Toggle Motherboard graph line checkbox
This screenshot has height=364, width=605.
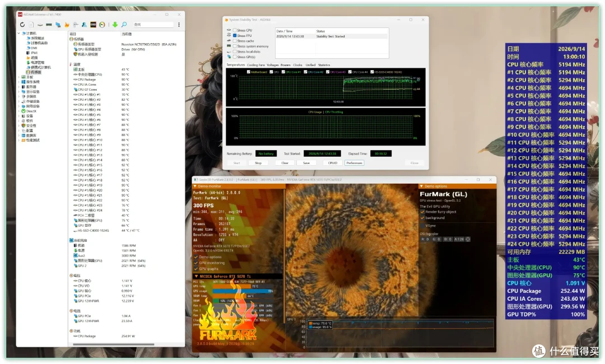[249, 72]
